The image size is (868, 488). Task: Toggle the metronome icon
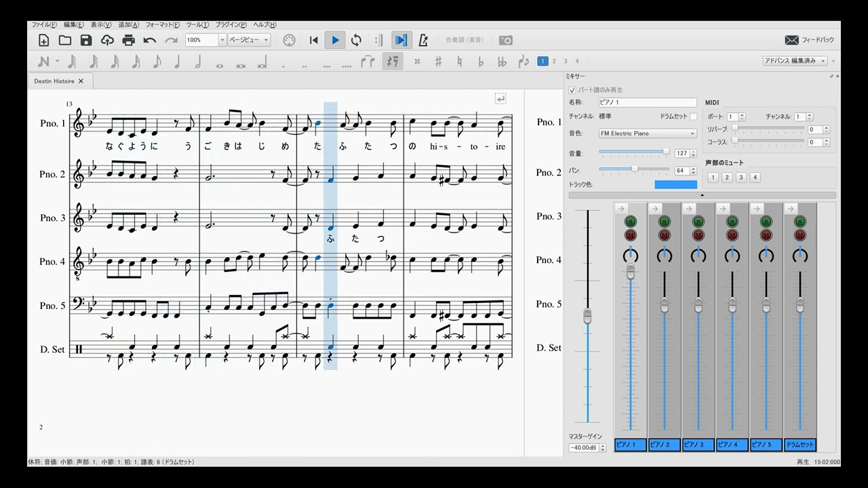[423, 40]
